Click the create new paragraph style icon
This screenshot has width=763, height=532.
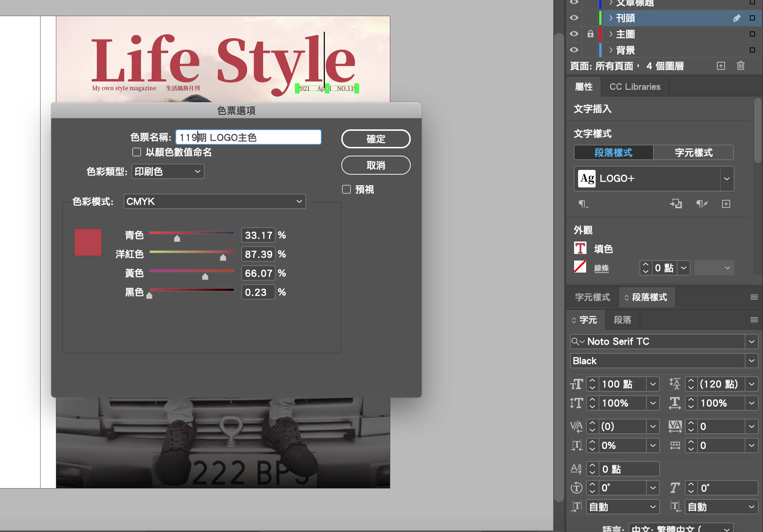(726, 204)
